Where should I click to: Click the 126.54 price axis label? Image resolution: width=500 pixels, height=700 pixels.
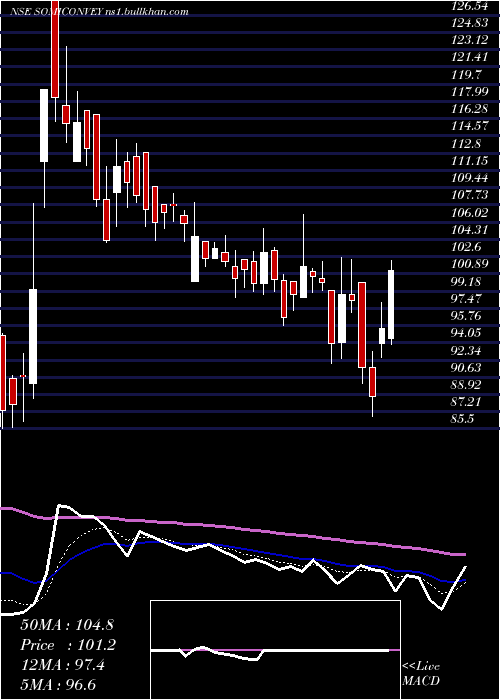468,7
